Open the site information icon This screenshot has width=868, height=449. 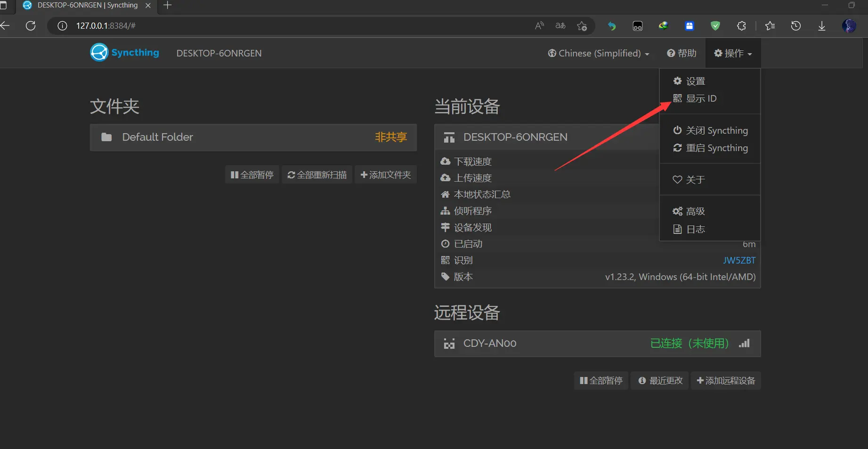click(x=62, y=26)
